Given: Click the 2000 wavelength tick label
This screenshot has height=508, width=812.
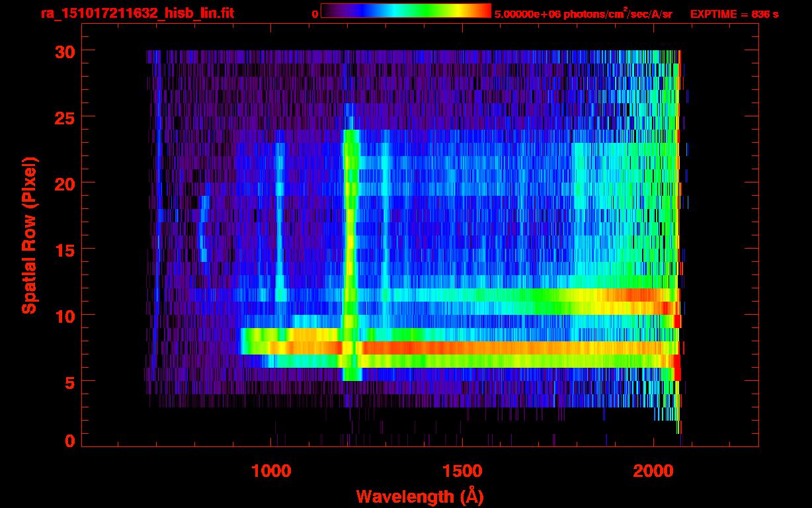Looking at the screenshot, I should click(x=653, y=470).
